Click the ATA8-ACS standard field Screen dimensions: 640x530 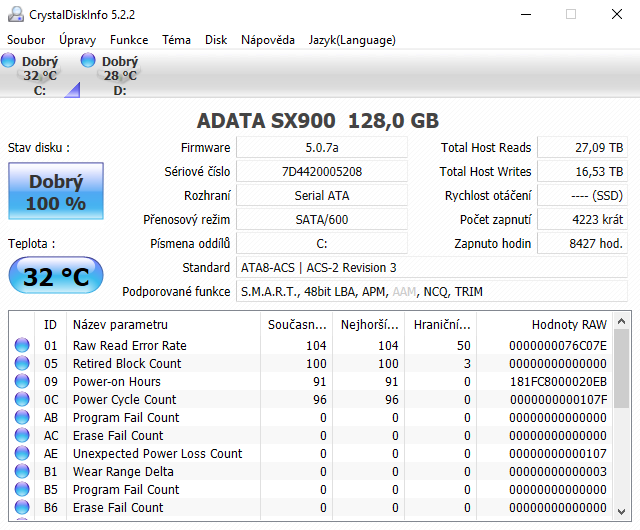click(x=432, y=268)
